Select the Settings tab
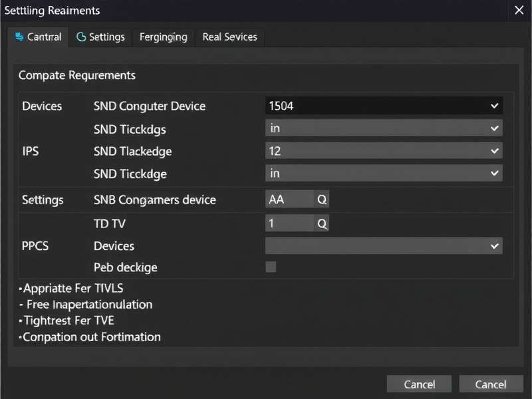This screenshot has height=399, width=532. click(x=101, y=37)
